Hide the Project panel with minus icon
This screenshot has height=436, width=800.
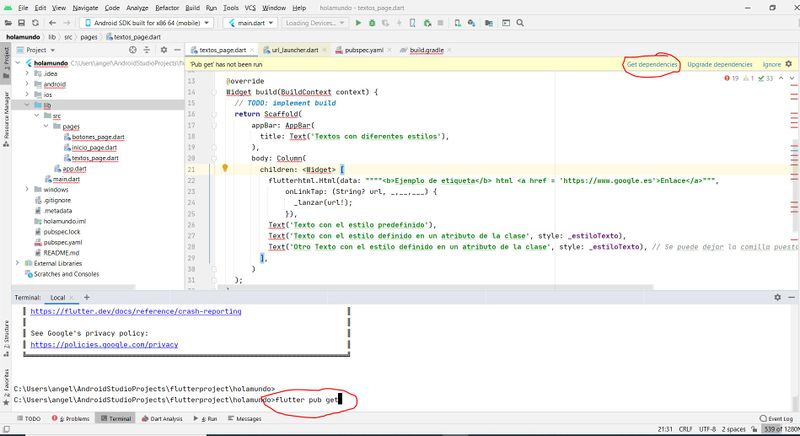pos(177,50)
